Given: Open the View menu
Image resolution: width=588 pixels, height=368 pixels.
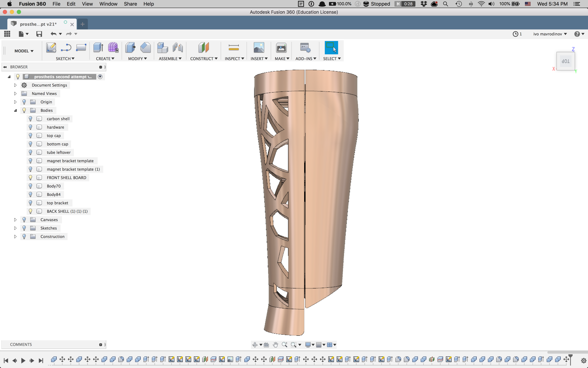Looking at the screenshot, I should tap(87, 4).
